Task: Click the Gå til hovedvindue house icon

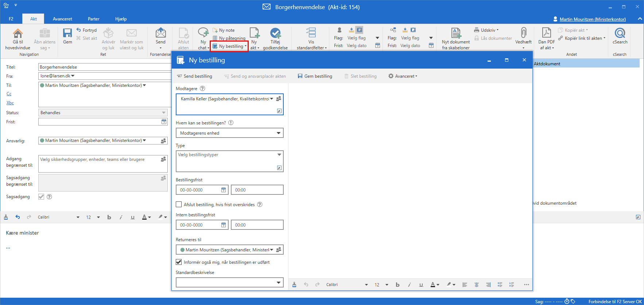Action: tap(18, 34)
